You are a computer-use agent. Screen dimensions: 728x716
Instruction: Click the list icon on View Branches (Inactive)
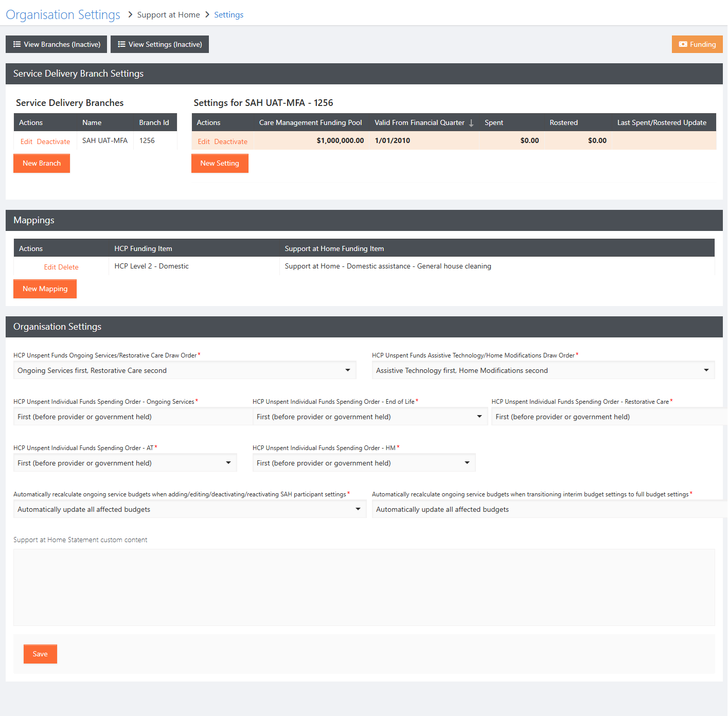tap(17, 44)
